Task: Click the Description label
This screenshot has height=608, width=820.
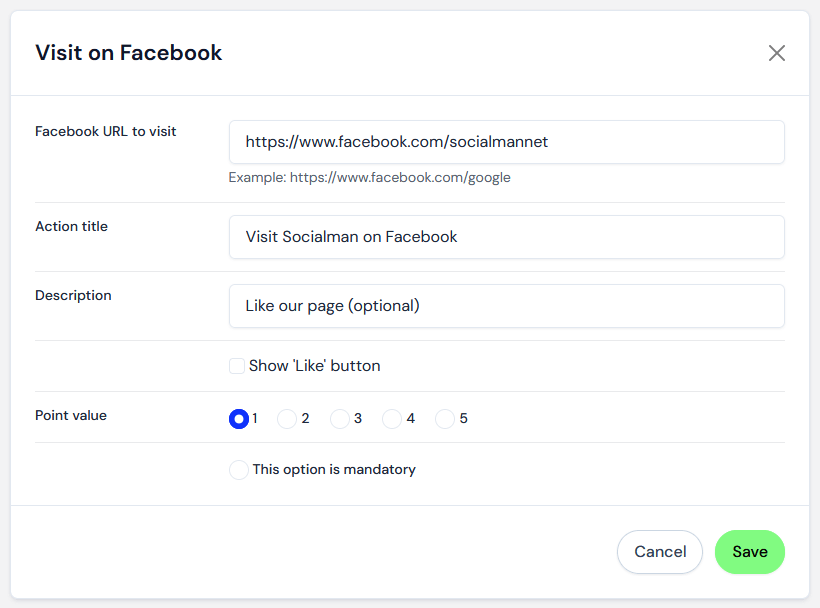Action: (x=73, y=295)
